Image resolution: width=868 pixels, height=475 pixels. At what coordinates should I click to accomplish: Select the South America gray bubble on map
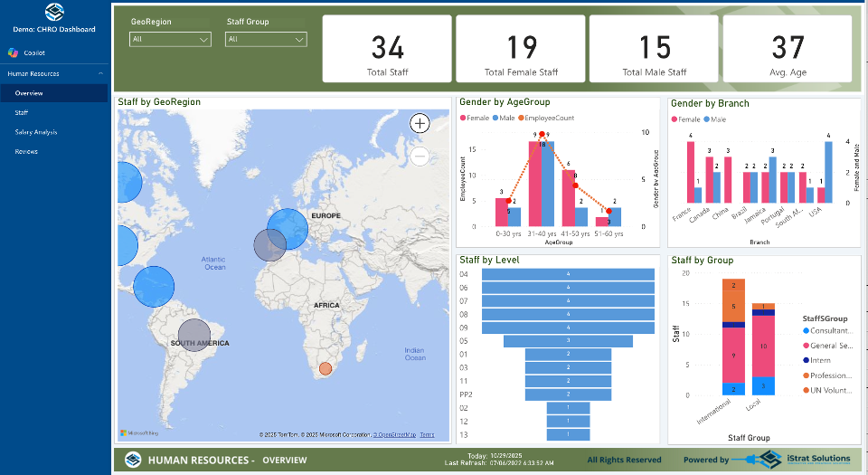(194, 335)
